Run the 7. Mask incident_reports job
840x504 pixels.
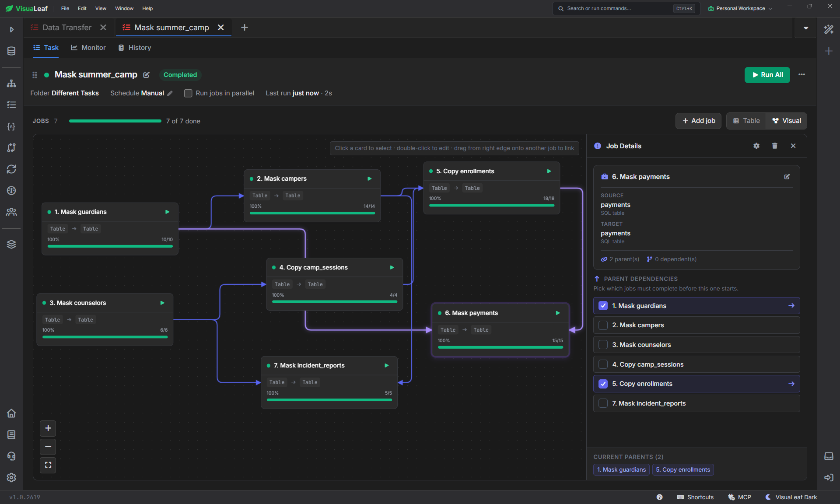click(x=387, y=365)
